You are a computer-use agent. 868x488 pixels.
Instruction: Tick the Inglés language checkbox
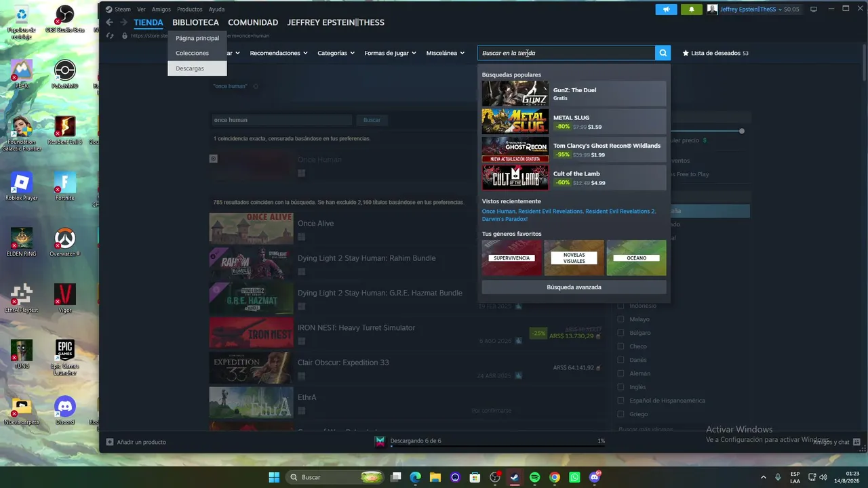tap(620, 387)
